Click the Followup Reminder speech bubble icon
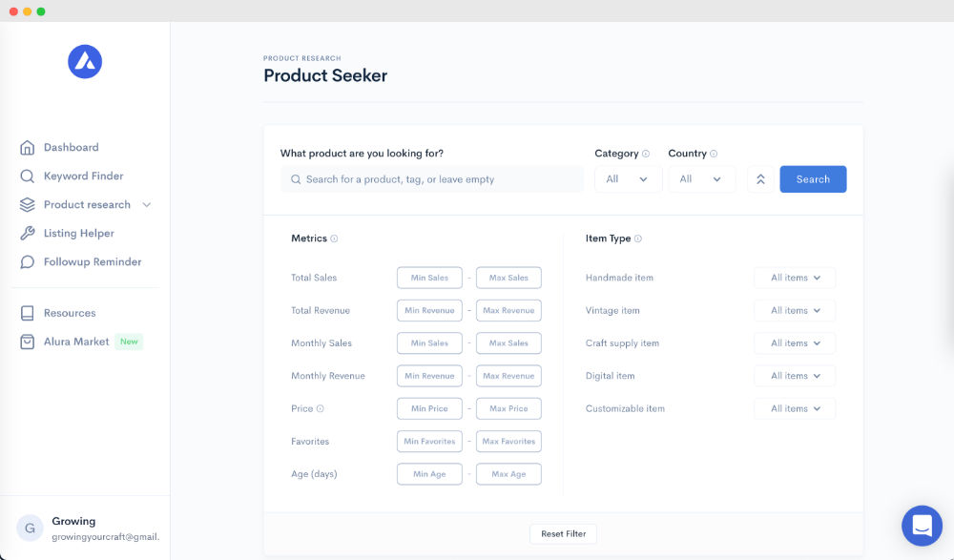The image size is (954, 560). tap(28, 261)
